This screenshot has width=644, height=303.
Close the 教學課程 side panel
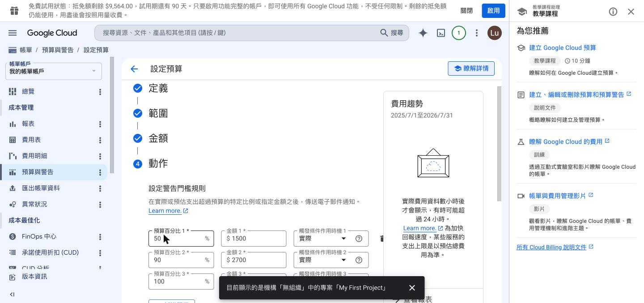pyautogui.click(x=631, y=12)
